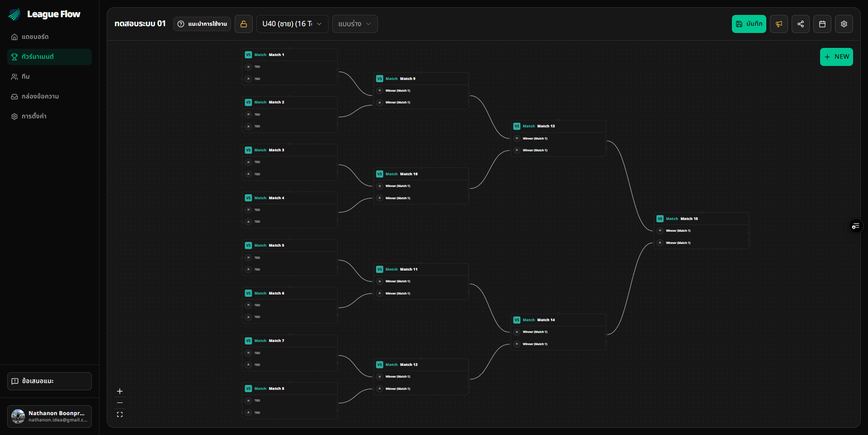Click the VS icon of Match 6

click(x=248, y=293)
